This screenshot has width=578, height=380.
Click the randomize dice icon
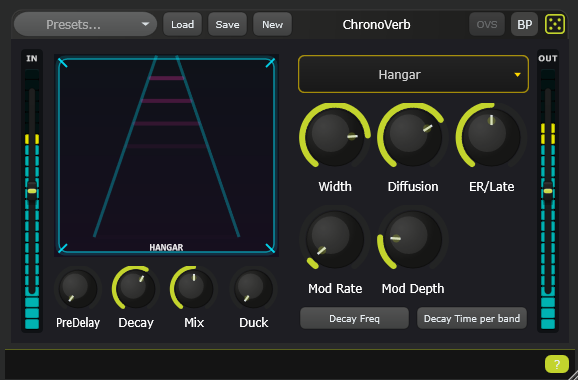click(x=555, y=24)
